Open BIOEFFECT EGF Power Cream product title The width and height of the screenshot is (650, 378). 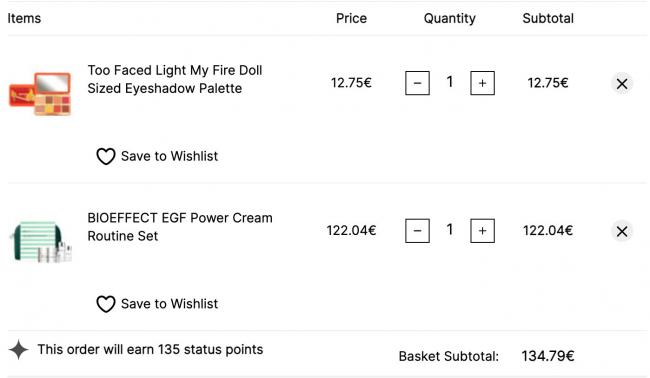180,227
